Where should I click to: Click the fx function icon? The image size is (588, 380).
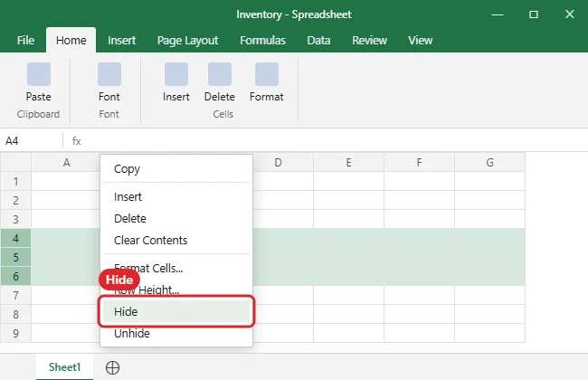pos(77,141)
